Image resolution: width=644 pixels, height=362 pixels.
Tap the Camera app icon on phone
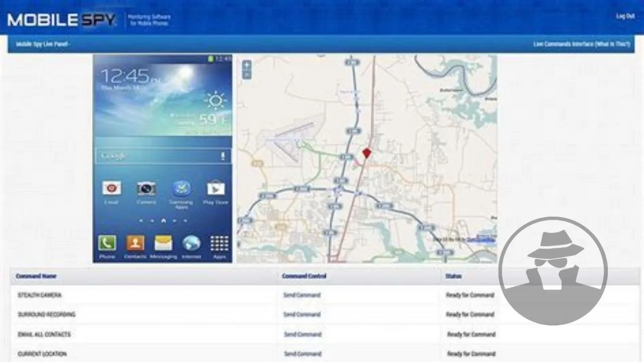pos(146,189)
